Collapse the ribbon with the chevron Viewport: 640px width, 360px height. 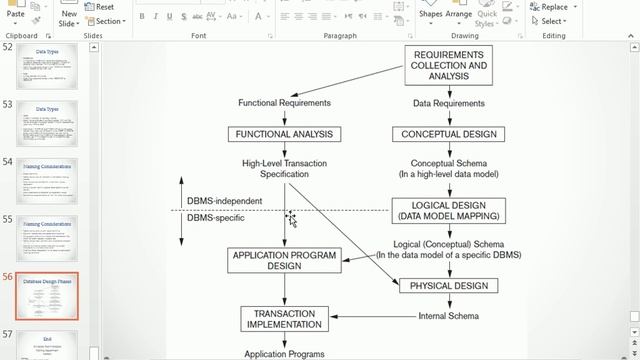631,36
